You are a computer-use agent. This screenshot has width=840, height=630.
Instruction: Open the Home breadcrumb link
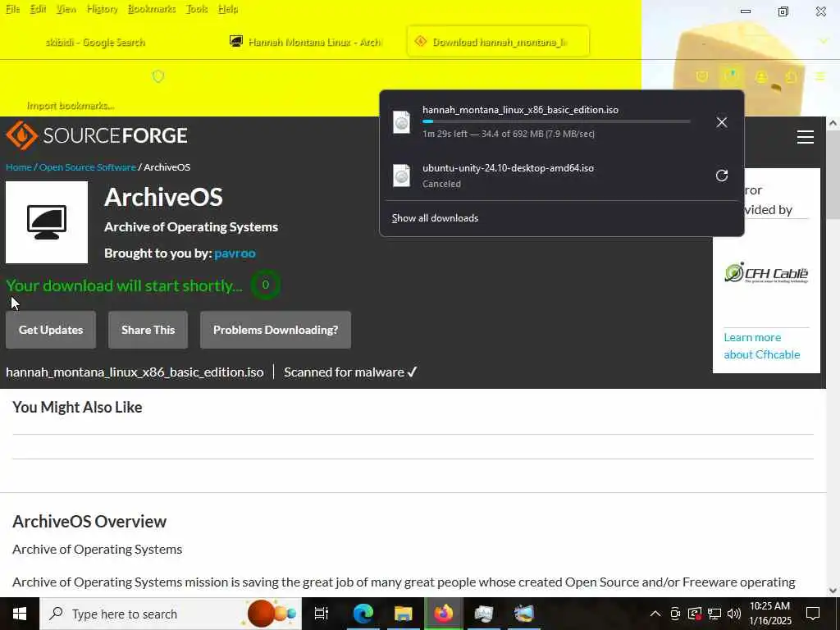(x=19, y=167)
